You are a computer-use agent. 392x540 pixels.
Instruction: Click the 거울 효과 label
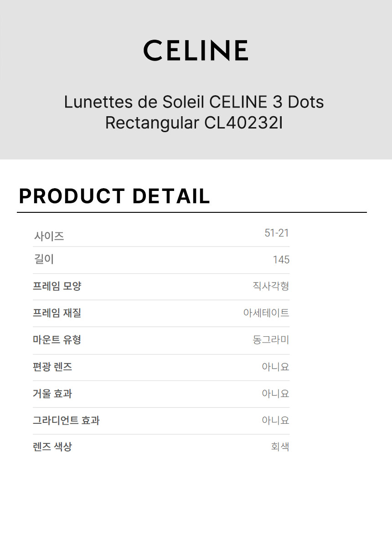coord(52,393)
